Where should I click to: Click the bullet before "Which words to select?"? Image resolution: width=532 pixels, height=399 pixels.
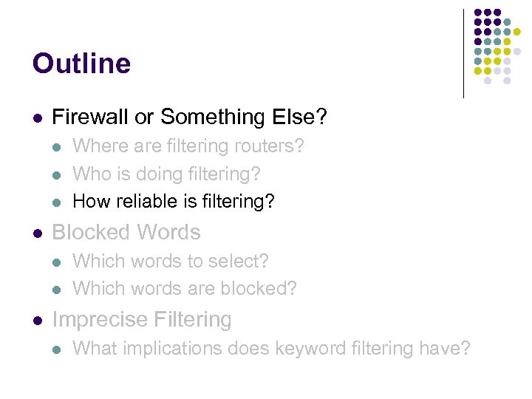(58, 262)
